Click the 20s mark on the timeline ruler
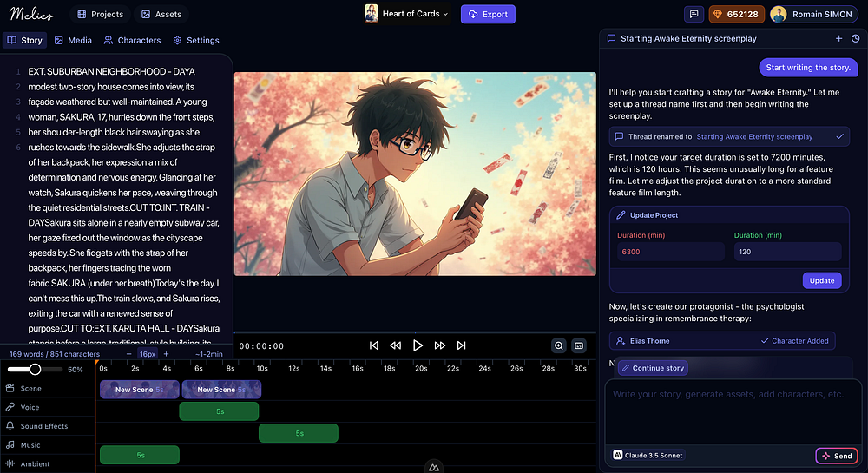Viewport: 868px width, 473px height. click(421, 369)
